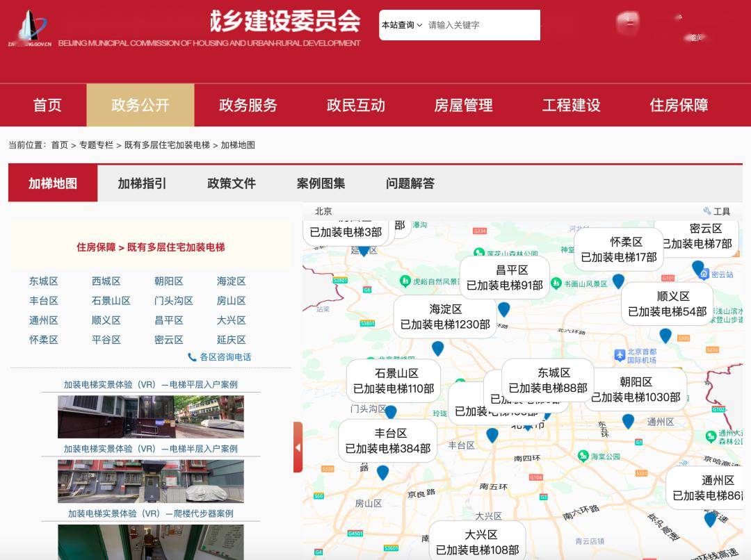Open the map 工具 wrench icon
Viewport: 751px width, 560px height.
[x=708, y=211]
